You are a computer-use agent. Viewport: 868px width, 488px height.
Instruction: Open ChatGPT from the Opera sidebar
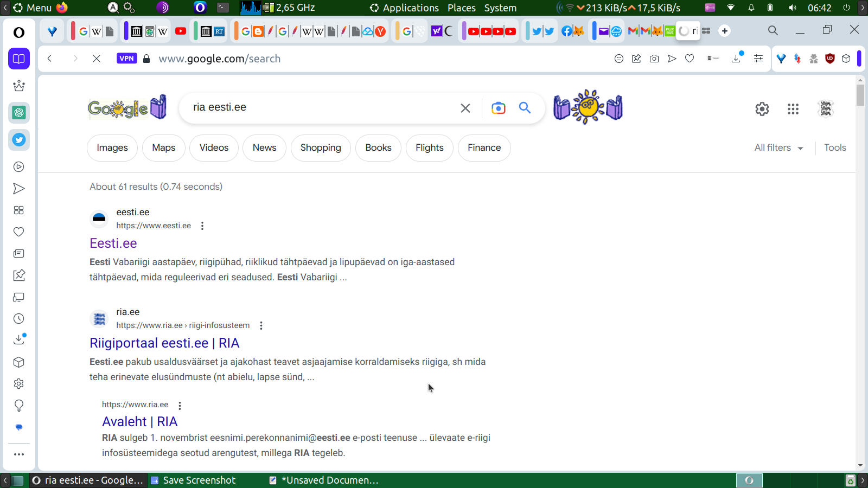(x=19, y=113)
